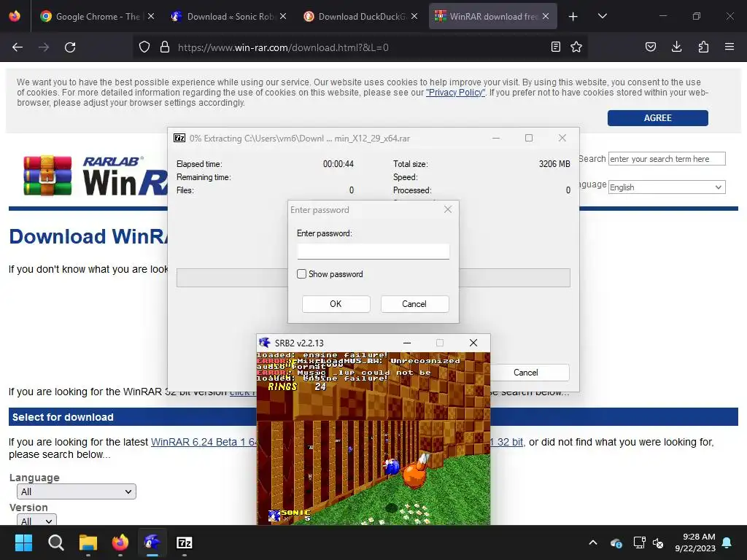Viewport: 747px width, 560px height.
Task: Reload the page with the refresh icon
Action: (70, 47)
